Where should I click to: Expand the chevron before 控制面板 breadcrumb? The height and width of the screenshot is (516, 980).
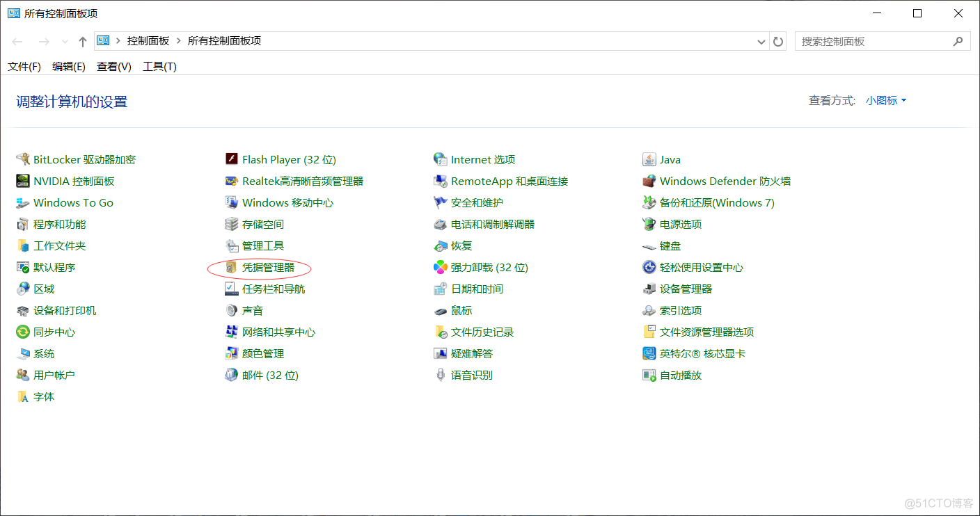tap(118, 41)
